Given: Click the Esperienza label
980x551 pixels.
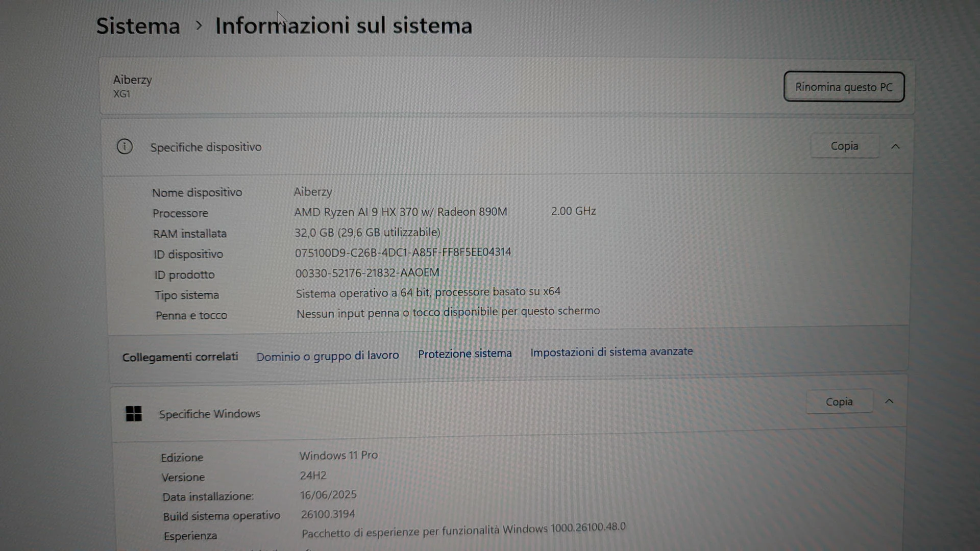Looking at the screenshot, I should (x=190, y=536).
